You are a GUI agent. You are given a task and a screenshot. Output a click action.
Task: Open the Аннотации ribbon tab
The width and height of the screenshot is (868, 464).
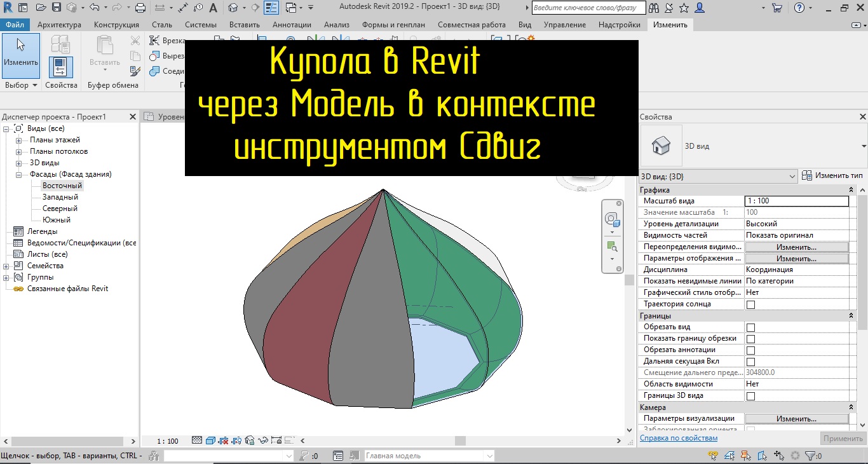coord(292,25)
